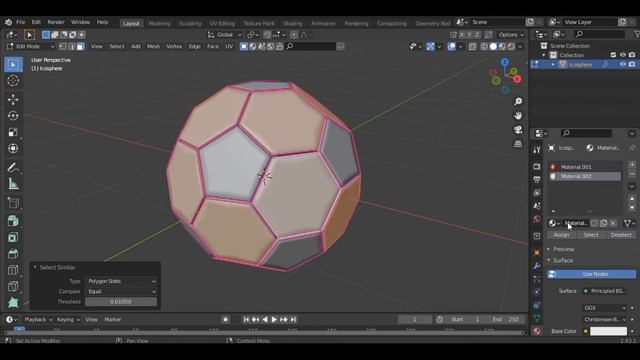
Task: Open the Render properties tab
Action: [537, 167]
